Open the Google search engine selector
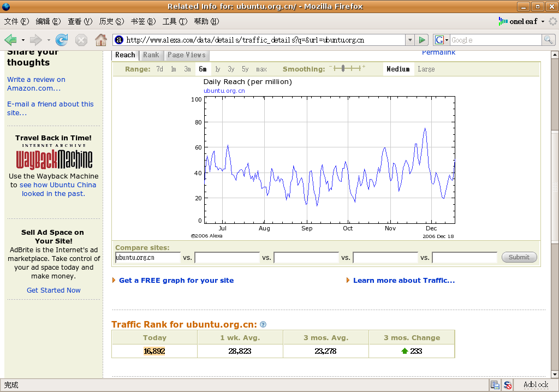Screen dimensions: 559x392 (x=441, y=40)
